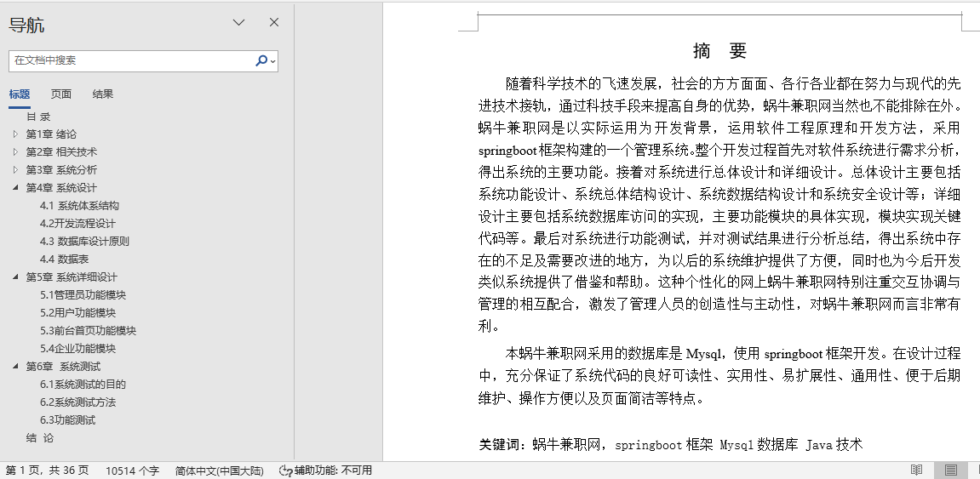The width and height of the screenshot is (980, 479).
Task: Go to the 目 录 heading
Action: click(x=38, y=117)
